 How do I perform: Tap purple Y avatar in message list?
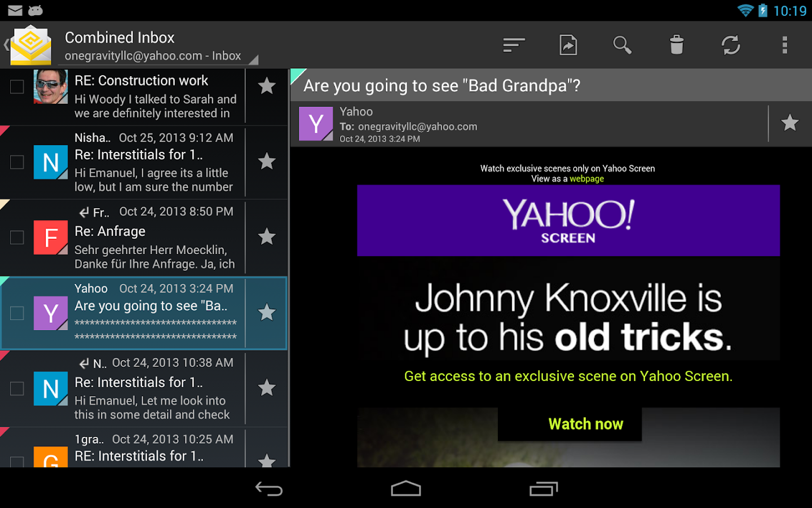[x=51, y=313]
